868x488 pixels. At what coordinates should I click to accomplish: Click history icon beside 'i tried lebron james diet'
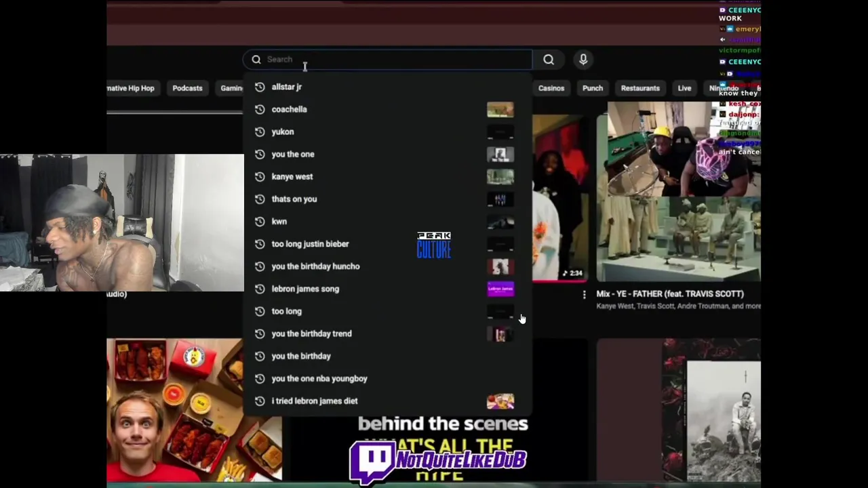260,401
